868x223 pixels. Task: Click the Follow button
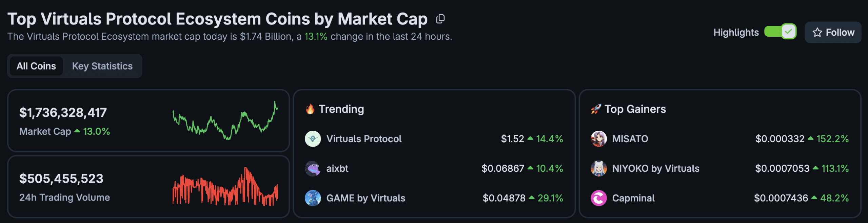(x=833, y=32)
